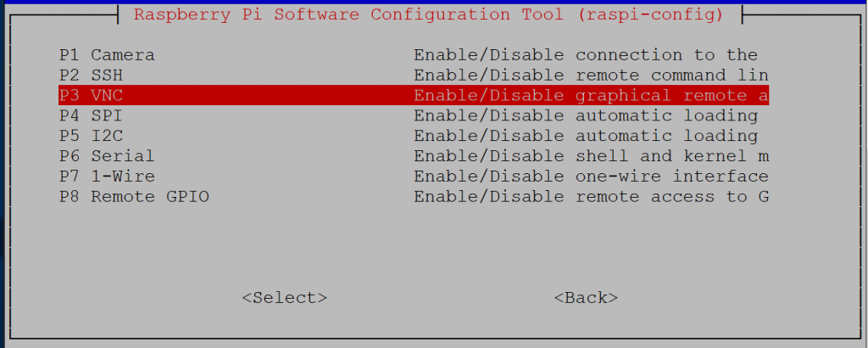Choose the P5 I2C interface option
This screenshot has width=868, height=348.
click(92, 137)
